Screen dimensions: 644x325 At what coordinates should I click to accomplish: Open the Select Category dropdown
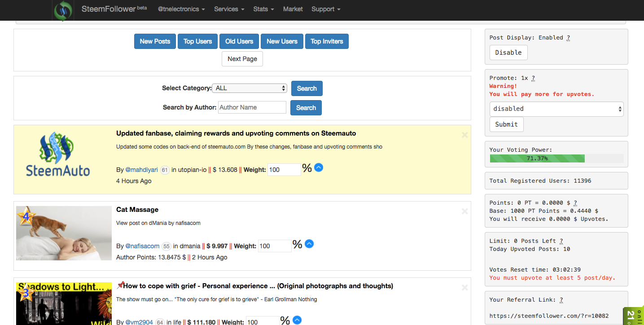[x=250, y=88]
